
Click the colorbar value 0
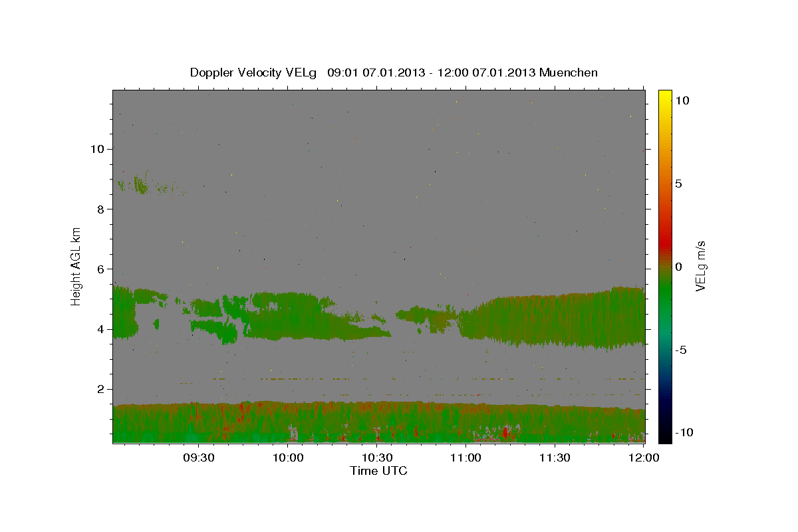click(679, 267)
